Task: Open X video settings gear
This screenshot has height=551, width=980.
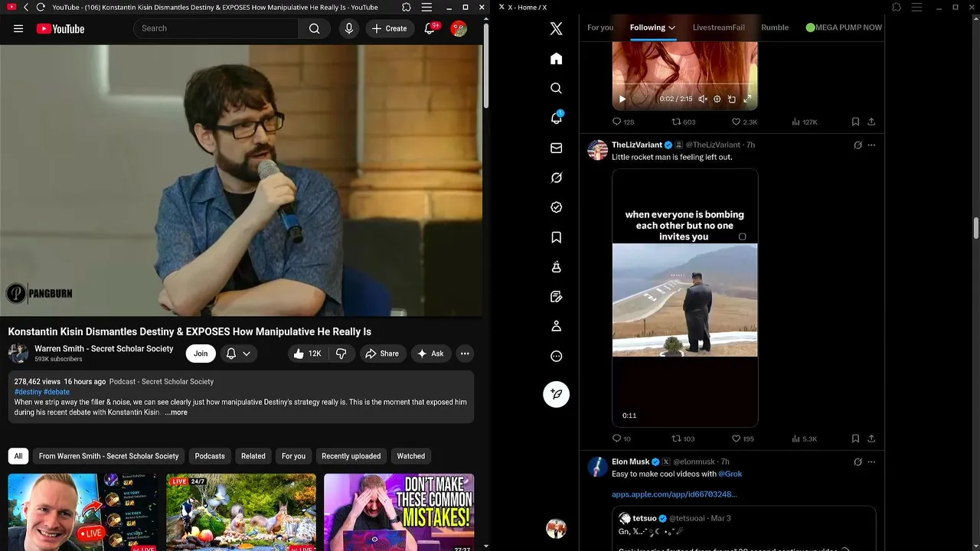Action: click(x=717, y=99)
